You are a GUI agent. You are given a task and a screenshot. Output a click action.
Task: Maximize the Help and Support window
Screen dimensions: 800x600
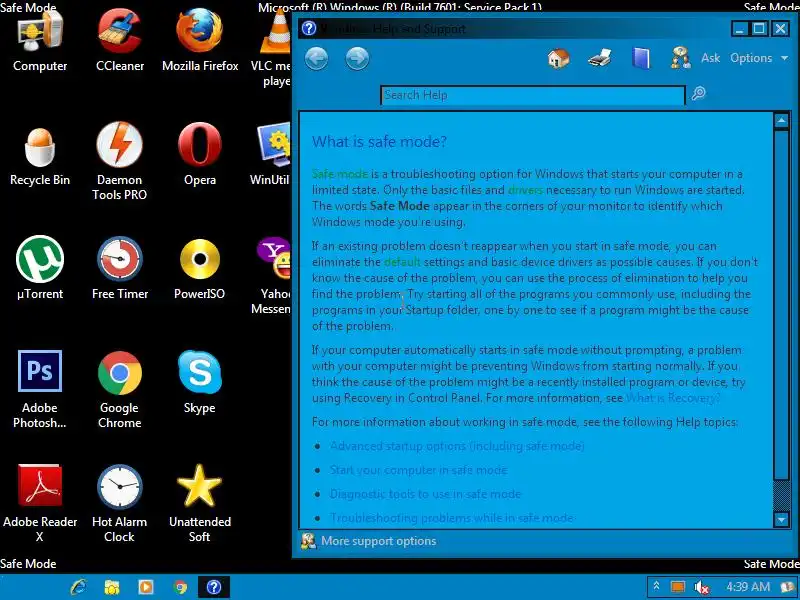tap(759, 29)
